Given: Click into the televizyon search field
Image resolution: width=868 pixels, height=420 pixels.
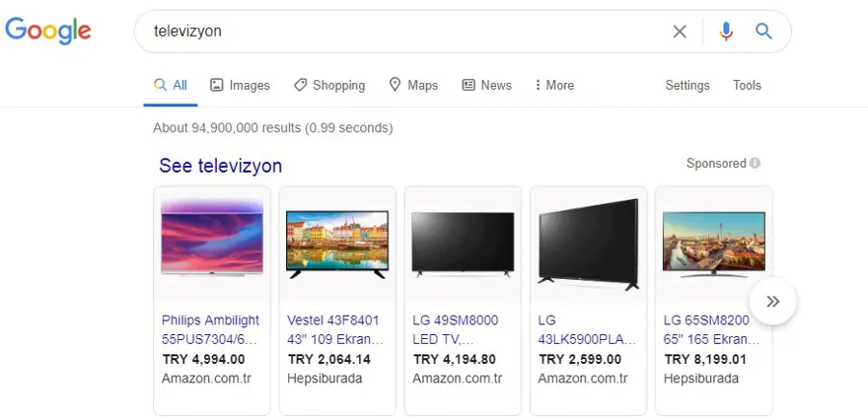Looking at the screenshot, I should pos(404,32).
